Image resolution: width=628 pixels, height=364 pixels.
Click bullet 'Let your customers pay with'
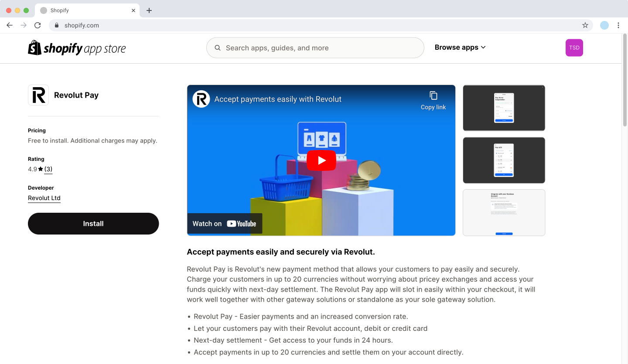311,328
